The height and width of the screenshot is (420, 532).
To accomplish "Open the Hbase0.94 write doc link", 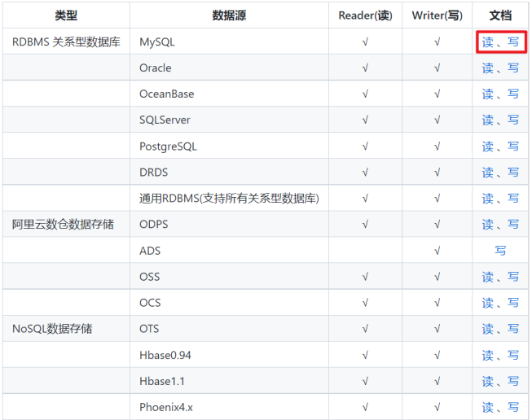I will pos(513,355).
